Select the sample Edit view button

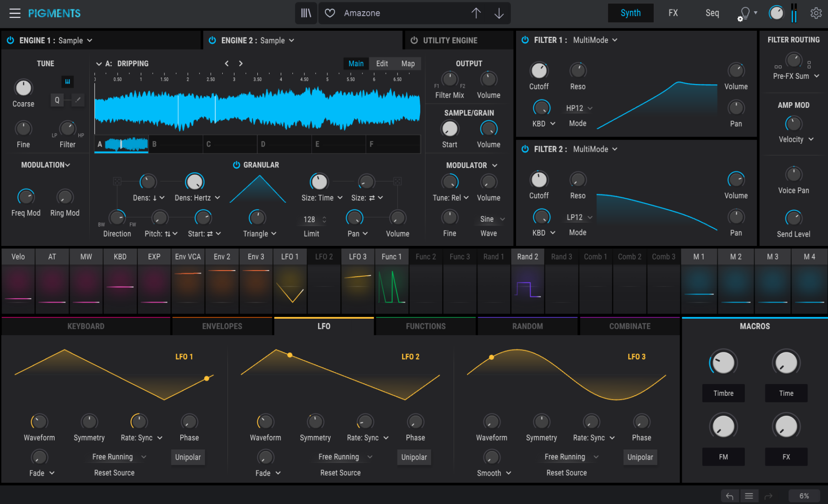pos(382,63)
